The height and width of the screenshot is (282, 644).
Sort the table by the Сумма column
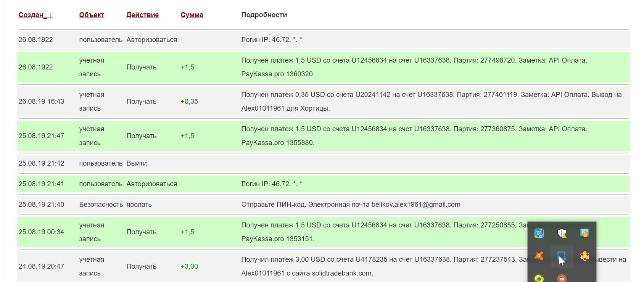[x=192, y=15]
